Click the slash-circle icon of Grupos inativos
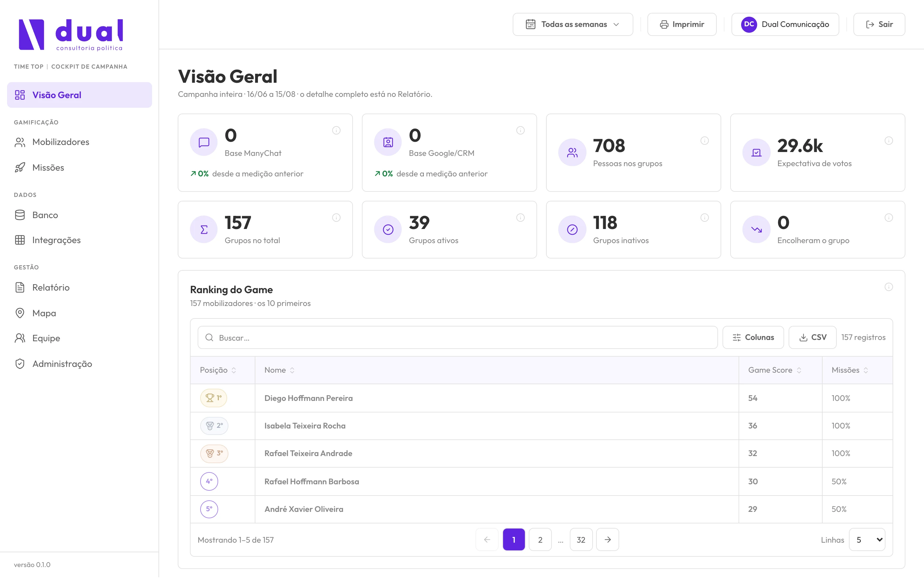The height and width of the screenshot is (585, 924). [x=572, y=230]
